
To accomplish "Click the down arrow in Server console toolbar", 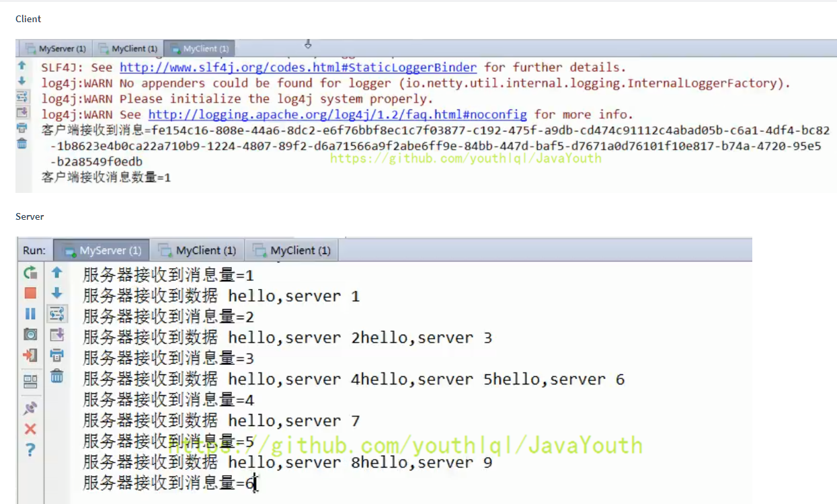I will [x=57, y=293].
